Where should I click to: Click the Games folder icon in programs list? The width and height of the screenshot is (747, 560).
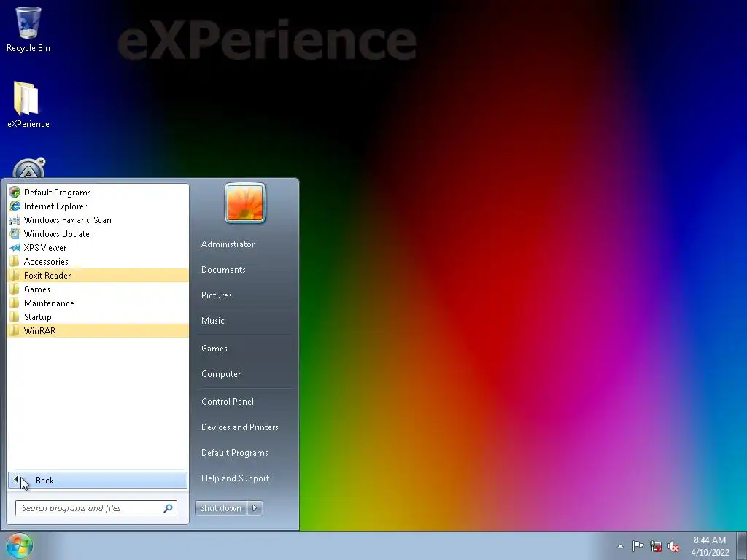[15, 289]
